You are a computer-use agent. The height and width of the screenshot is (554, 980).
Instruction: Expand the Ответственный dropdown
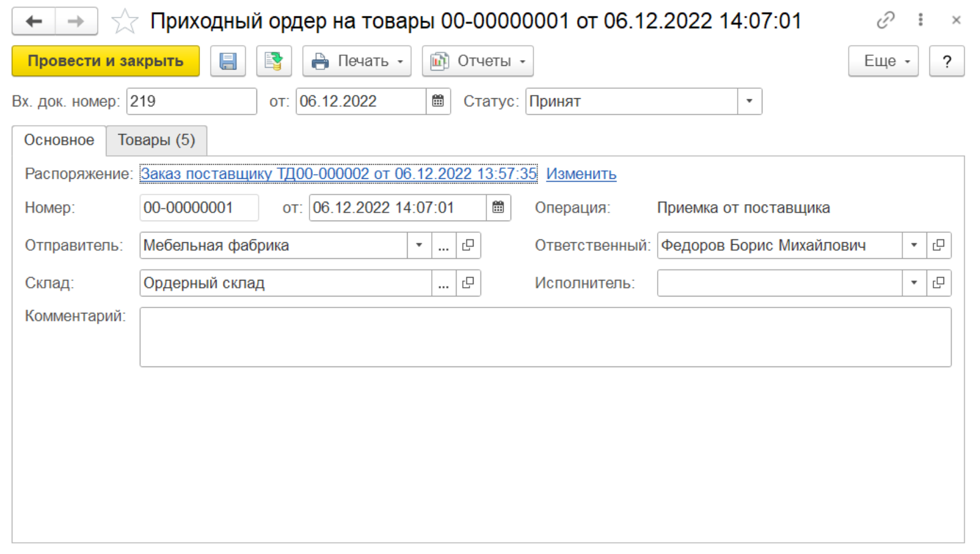point(914,245)
